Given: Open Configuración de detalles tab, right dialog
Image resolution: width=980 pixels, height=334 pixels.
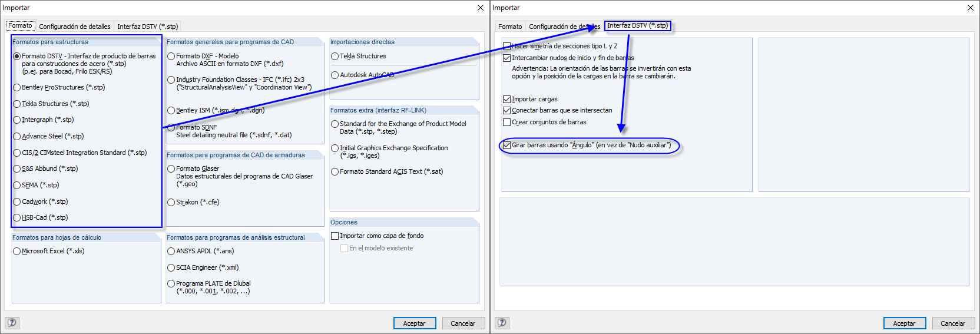Looking at the screenshot, I should (564, 27).
